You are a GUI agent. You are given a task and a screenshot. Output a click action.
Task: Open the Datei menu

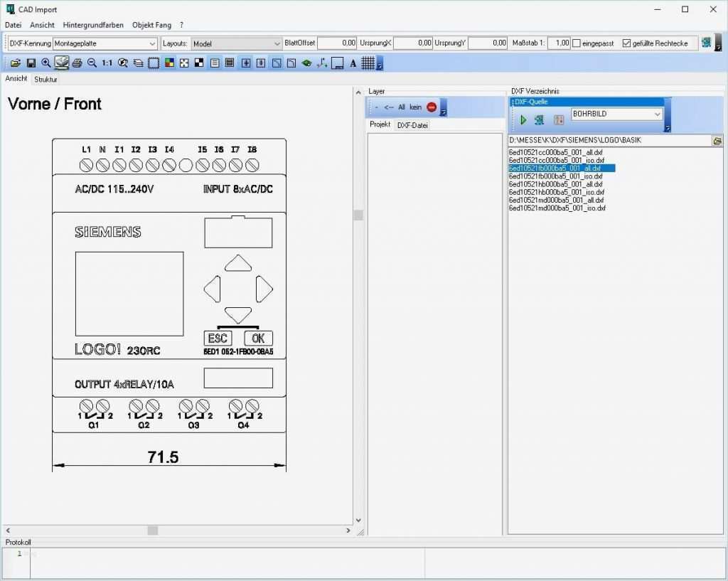pyautogui.click(x=13, y=25)
